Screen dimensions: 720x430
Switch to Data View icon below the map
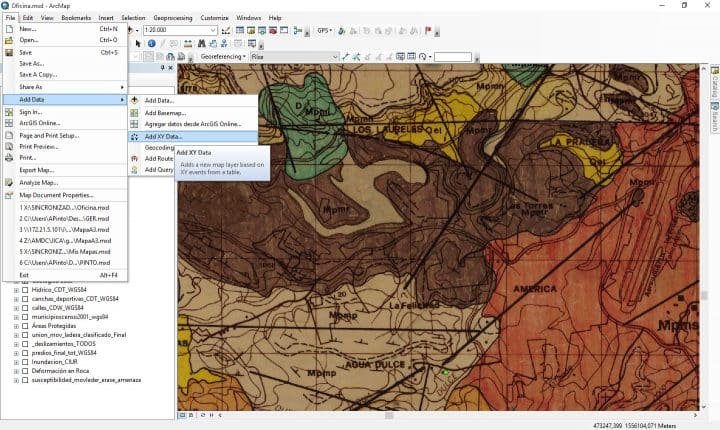click(x=182, y=415)
